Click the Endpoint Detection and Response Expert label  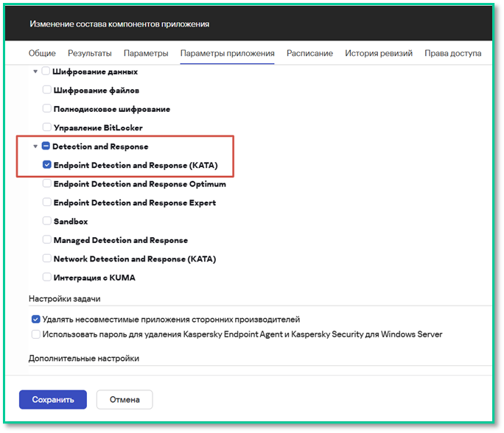click(x=135, y=203)
